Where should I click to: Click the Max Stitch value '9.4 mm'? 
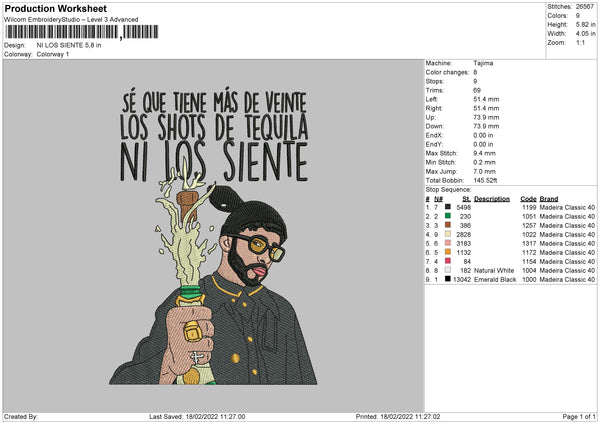[484, 153]
